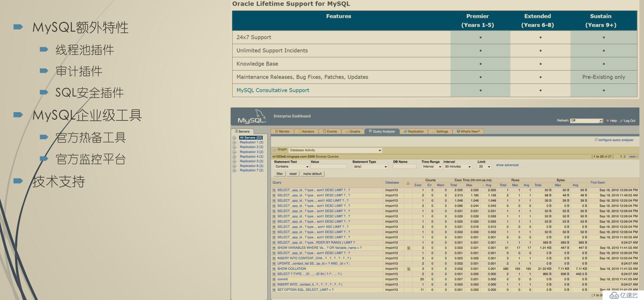Click the warning triangle column icon

tap(408, 183)
